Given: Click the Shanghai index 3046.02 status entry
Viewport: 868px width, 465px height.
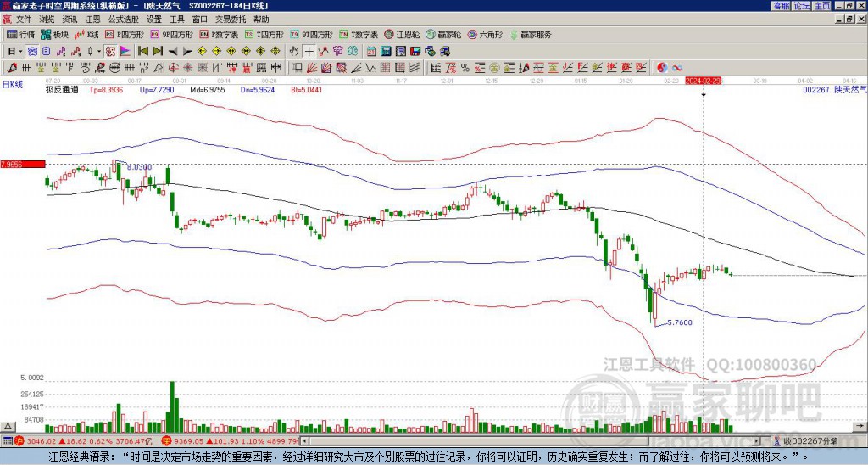Looking at the screenshot, I should tap(83, 441).
